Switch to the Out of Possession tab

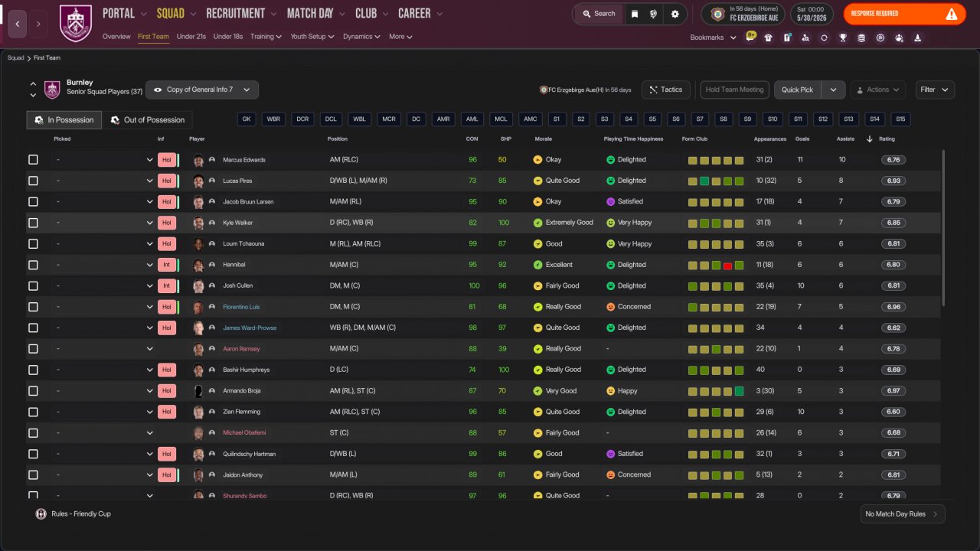click(148, 120)
